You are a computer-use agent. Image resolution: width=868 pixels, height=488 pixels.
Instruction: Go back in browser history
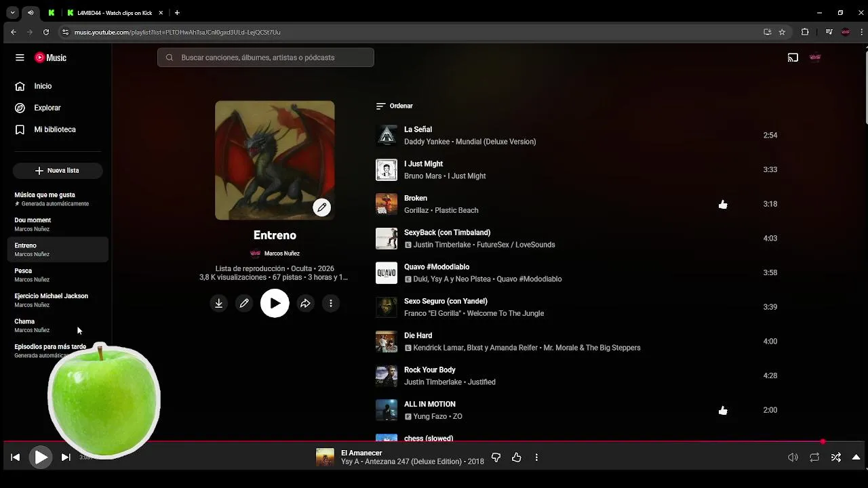(14, 32)
